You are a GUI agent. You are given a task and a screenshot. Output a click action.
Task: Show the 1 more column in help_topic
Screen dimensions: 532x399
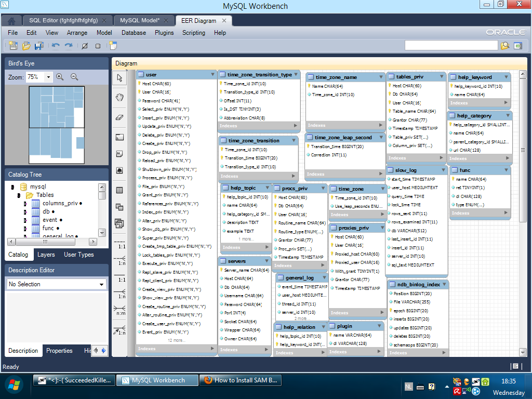coord(246,239)
